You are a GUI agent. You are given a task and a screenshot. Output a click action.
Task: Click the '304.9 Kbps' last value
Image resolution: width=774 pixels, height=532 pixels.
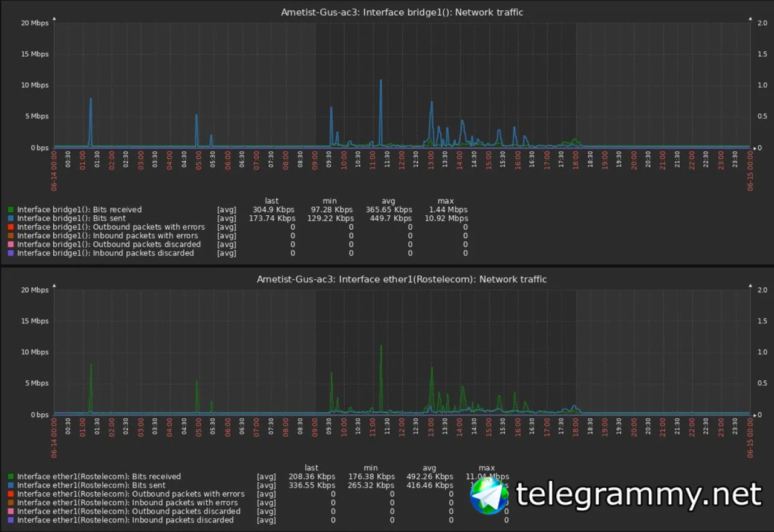pyautogui.click(x=274, y=210)
